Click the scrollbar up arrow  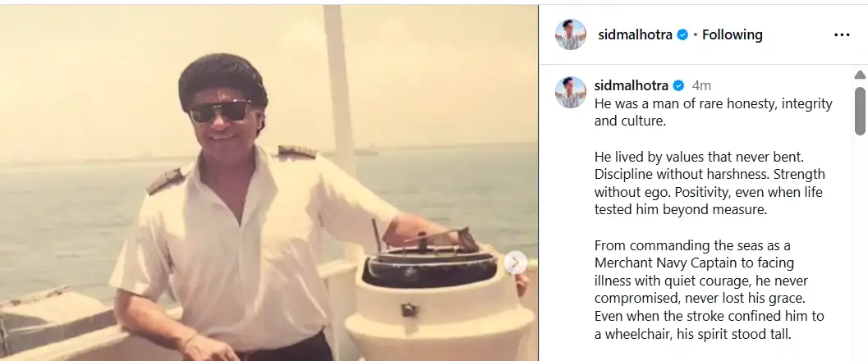(860, 75)
